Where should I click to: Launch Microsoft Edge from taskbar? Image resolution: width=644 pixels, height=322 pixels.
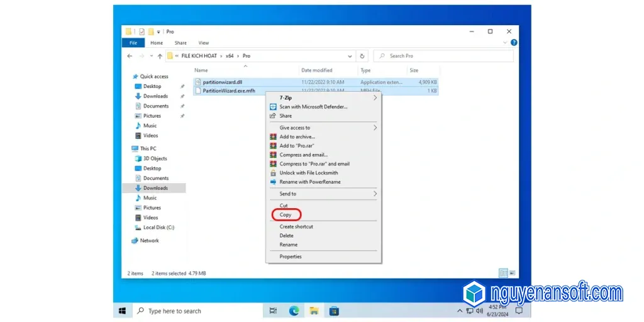[x=294, y=311]
